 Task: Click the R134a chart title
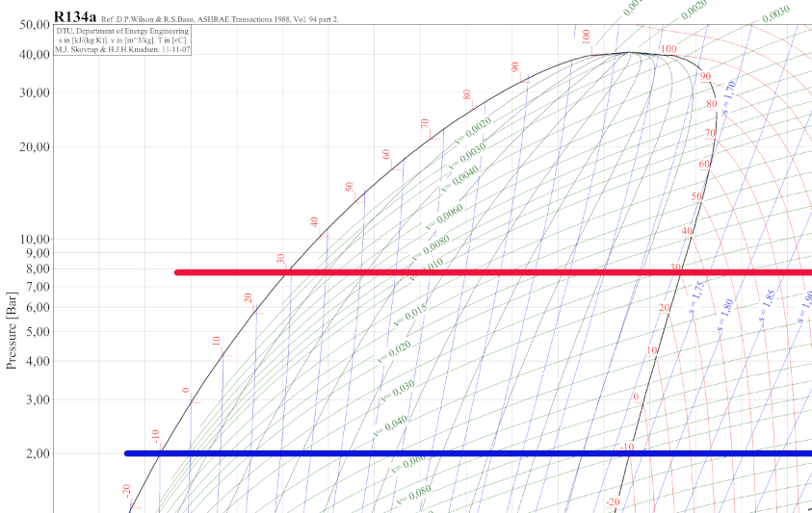tap(74, 17)
